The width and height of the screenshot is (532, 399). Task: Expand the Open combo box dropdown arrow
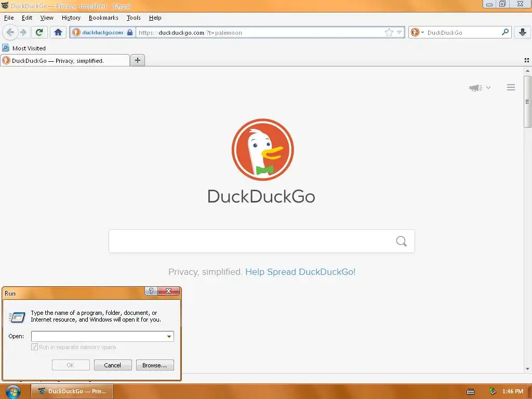pyautogui.click(x=169, y=336)
